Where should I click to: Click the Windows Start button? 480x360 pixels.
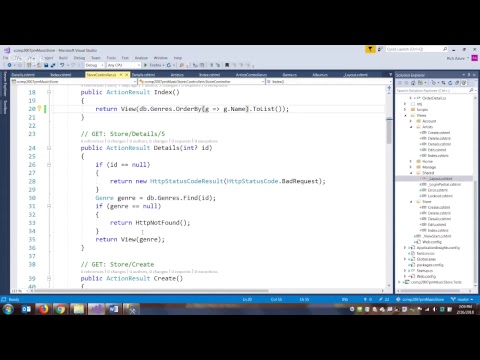point(8,309)
